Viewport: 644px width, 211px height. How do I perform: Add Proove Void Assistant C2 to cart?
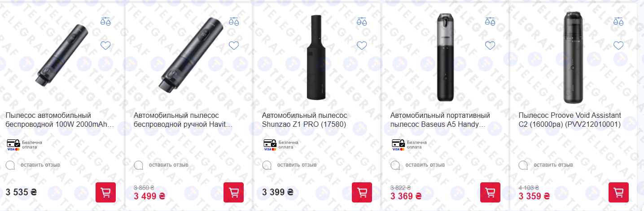[618, 193]
